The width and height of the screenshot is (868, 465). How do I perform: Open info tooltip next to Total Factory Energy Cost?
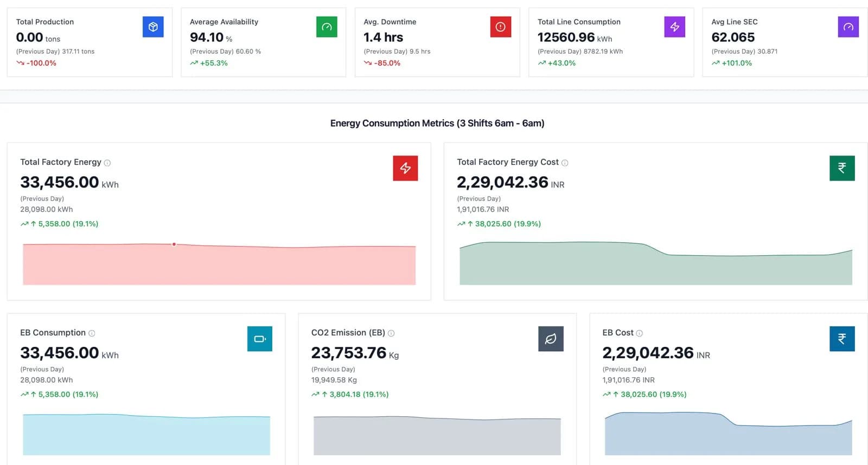(565, 163)
